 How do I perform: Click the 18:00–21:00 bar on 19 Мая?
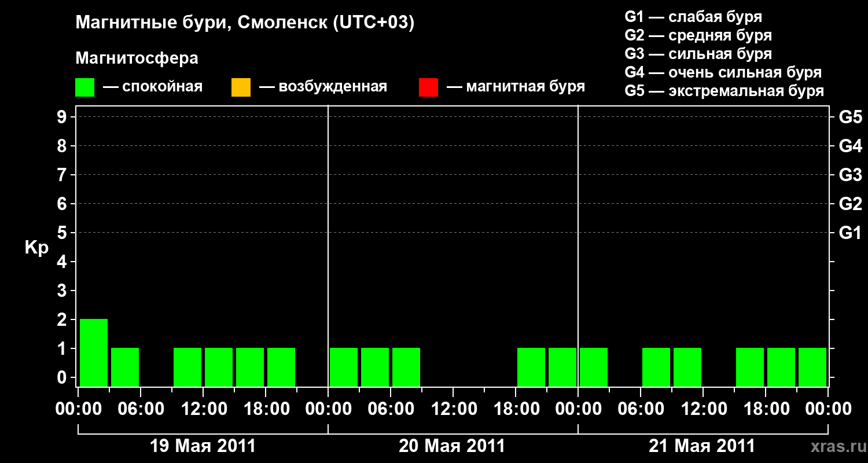(281, 367)
